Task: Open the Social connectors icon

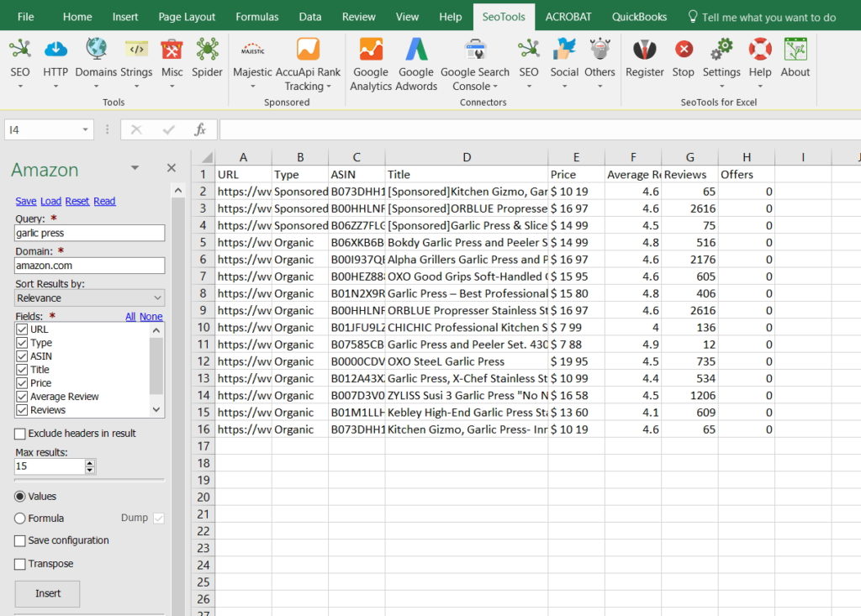Action: (x=564, y=49)
